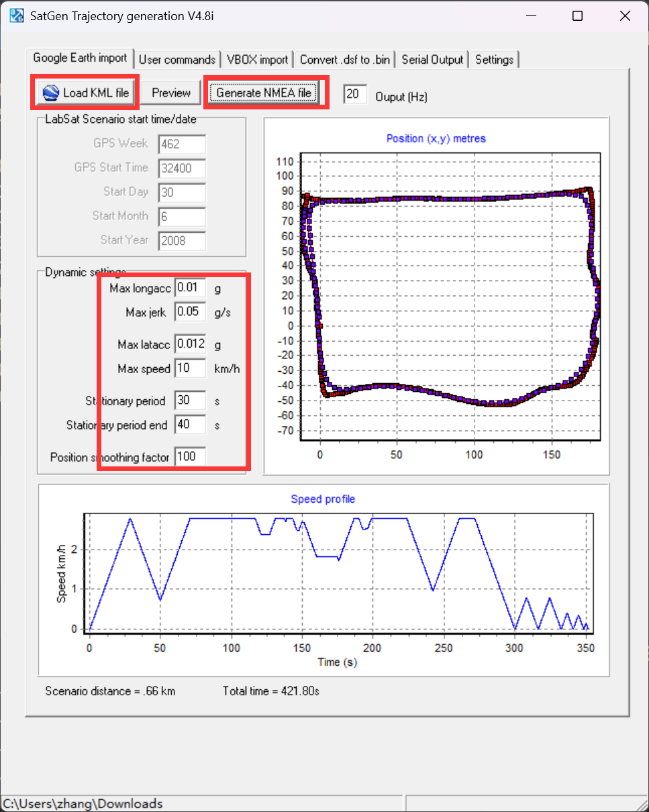Image resolution: width=649 pixels, height=812 pixels.
Task: Switch to Convert .dsf to .bin tab
Action: click(344, 60)
